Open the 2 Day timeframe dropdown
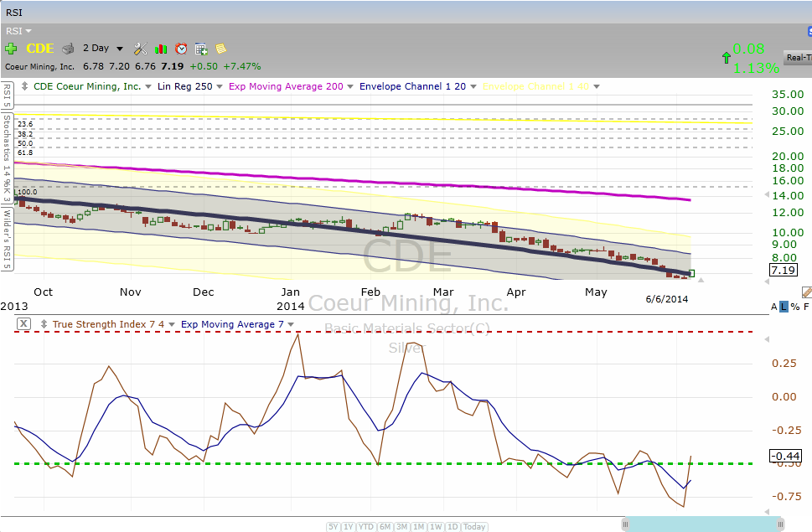Image resolution: width=812 pixels, height=532 pixels. pos(120,49)
